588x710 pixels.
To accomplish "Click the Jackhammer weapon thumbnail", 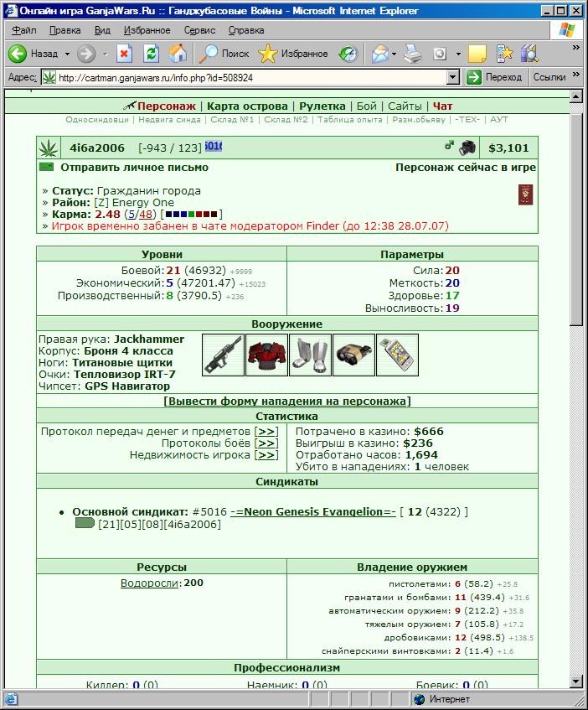I will click(x=223, y=355).
